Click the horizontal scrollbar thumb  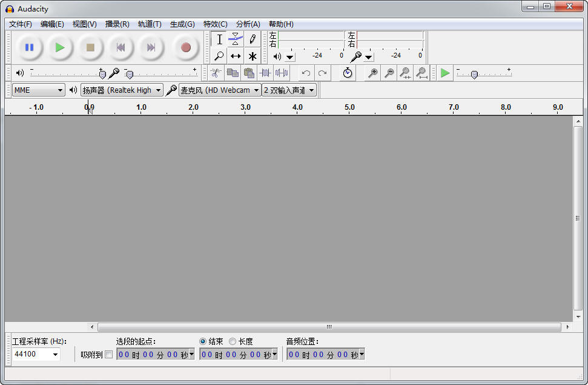point(329,327)
